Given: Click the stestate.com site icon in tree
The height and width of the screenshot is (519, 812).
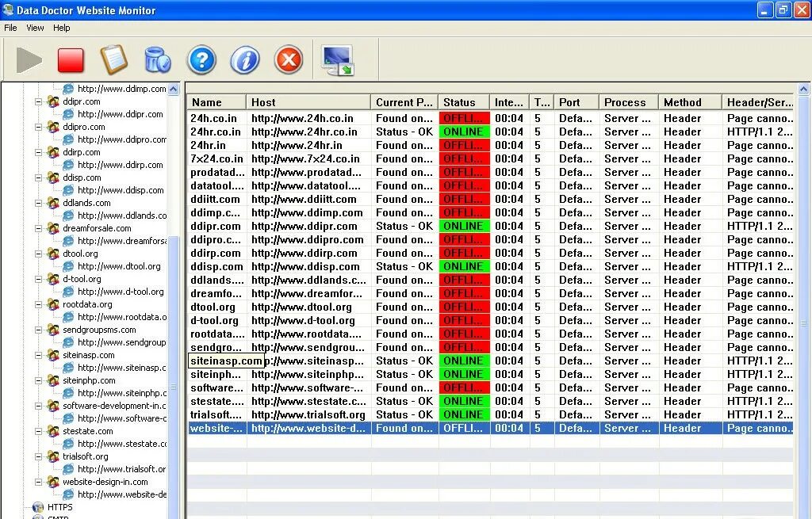Looking at the screenshot, I should (x=53, y=431).
